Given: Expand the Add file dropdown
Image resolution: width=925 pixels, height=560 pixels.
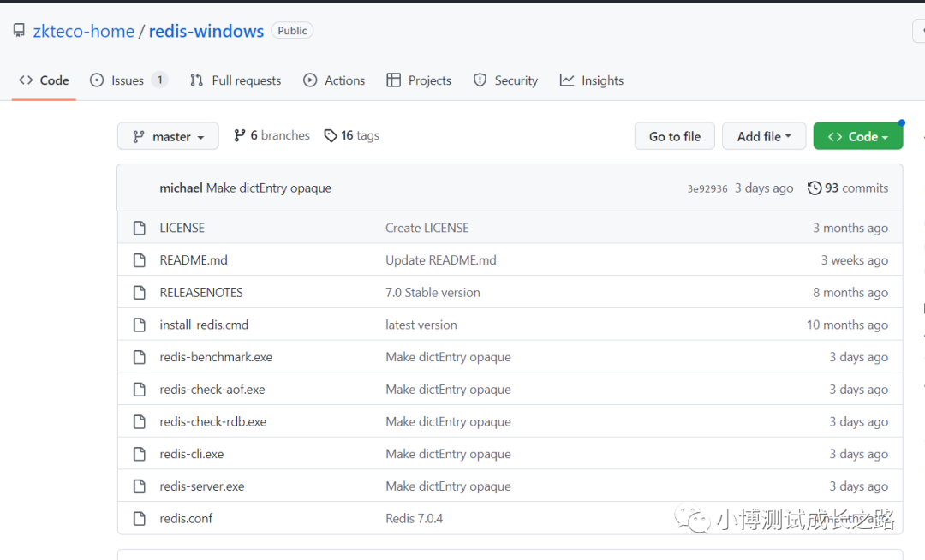Looking at the screenshot, I should click(764, 136).
